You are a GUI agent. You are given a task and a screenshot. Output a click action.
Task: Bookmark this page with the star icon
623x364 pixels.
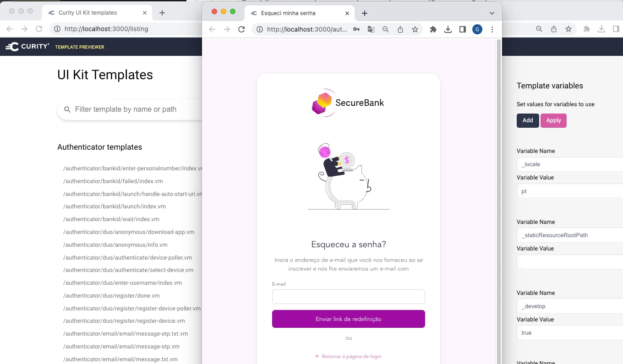pyautogui.click(x=415, y=29)
